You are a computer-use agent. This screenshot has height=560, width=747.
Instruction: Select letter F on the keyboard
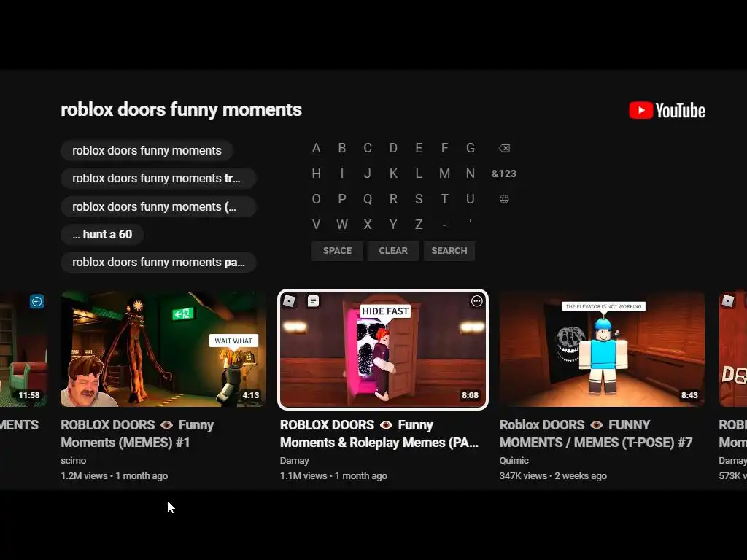point(444,148)
